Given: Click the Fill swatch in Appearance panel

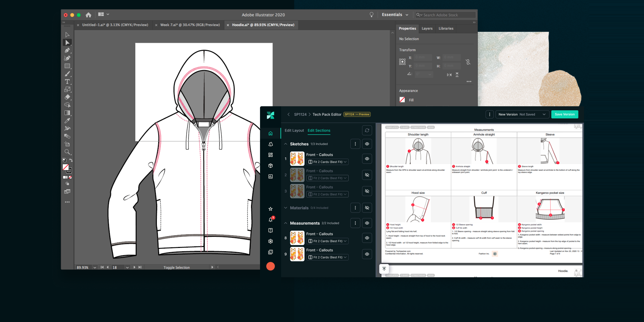Looking at the screenshot, I should 402,99.
